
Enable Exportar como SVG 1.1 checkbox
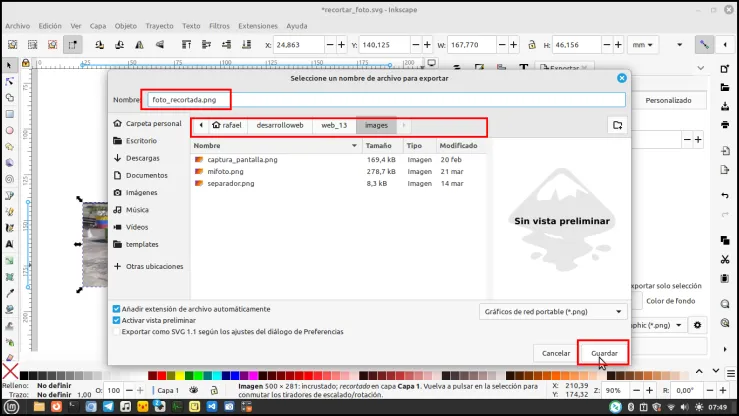pyautogui.click(x=116, y=332)
